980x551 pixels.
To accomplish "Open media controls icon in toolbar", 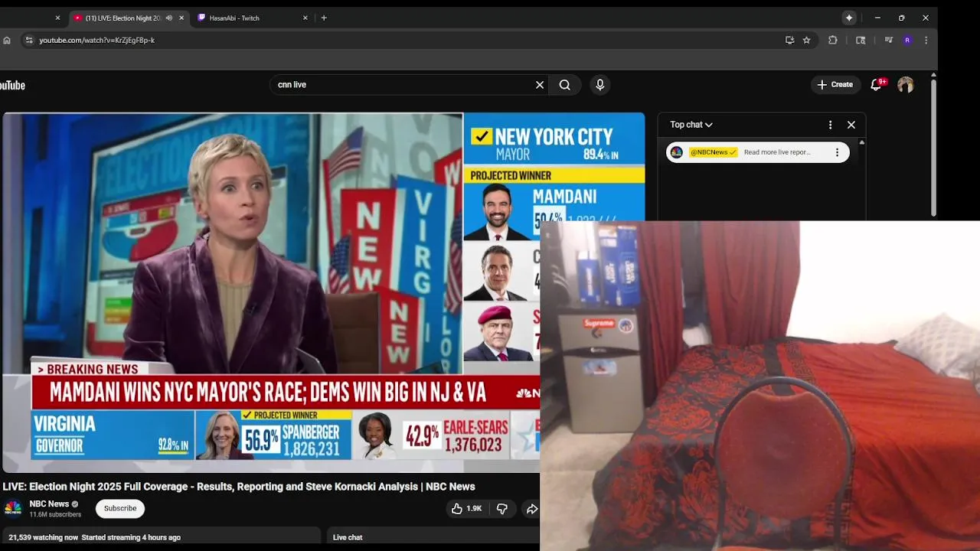I will pos(888,40).
